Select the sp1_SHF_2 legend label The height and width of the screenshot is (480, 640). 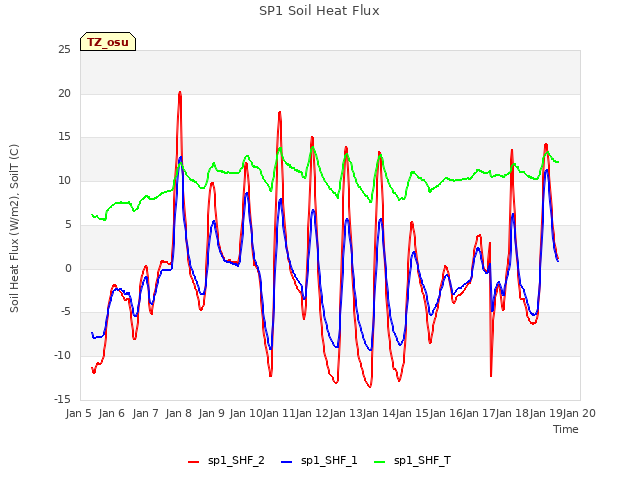pos(236,460)
